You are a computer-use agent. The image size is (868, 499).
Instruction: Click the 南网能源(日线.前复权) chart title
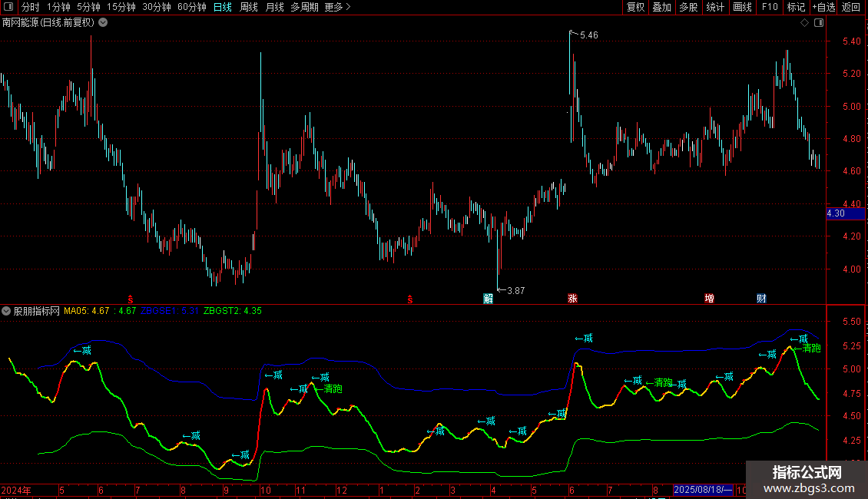(48, 23)
